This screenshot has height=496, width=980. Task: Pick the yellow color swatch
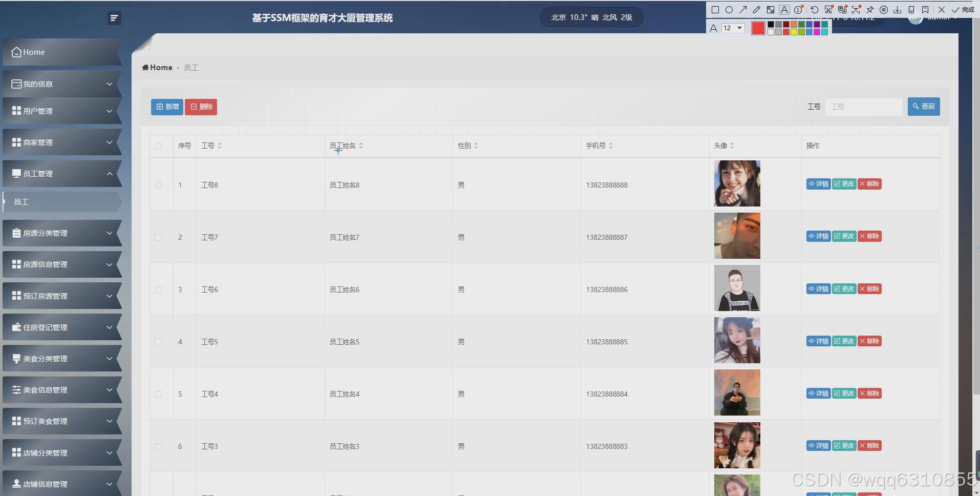coord(794,32)
